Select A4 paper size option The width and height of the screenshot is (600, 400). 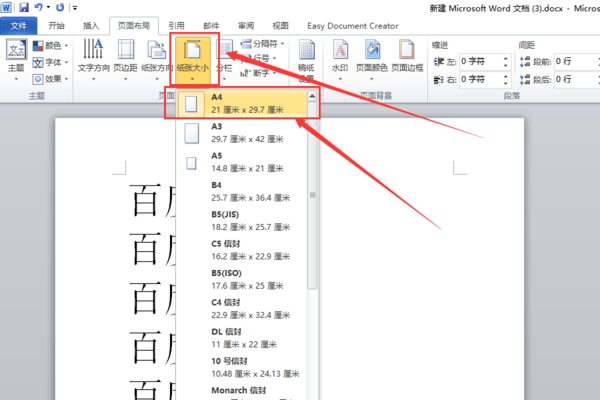(x=242, y=103)
